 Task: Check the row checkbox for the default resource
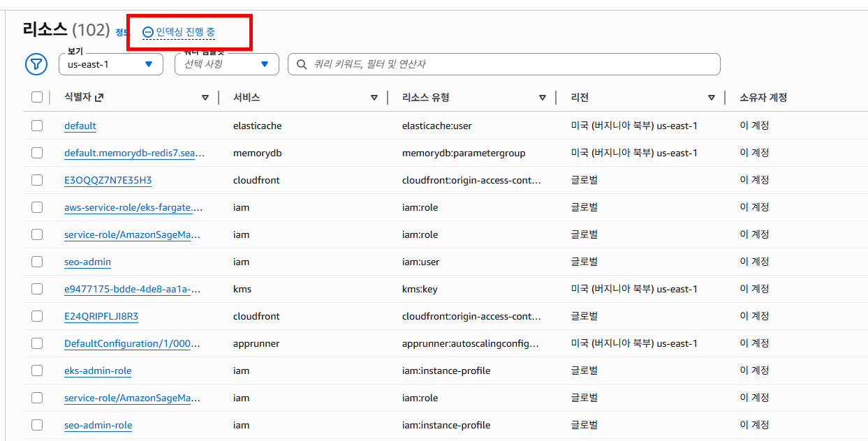tap(37, 126)
